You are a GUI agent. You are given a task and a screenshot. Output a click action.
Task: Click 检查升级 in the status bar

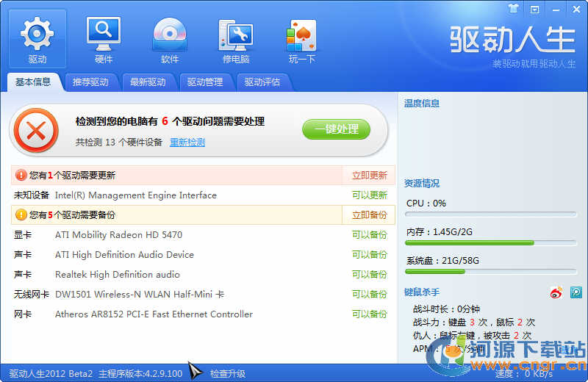coord(229,373)
